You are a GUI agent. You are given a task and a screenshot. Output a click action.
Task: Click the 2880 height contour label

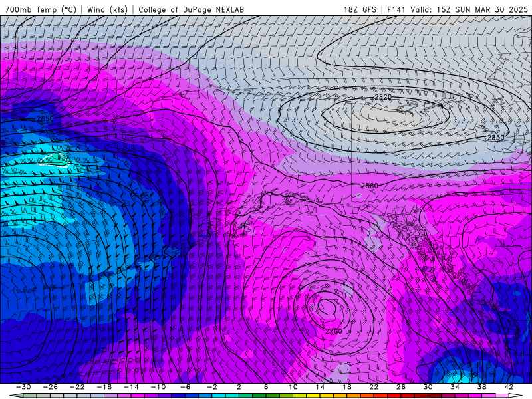coord(370,186)
